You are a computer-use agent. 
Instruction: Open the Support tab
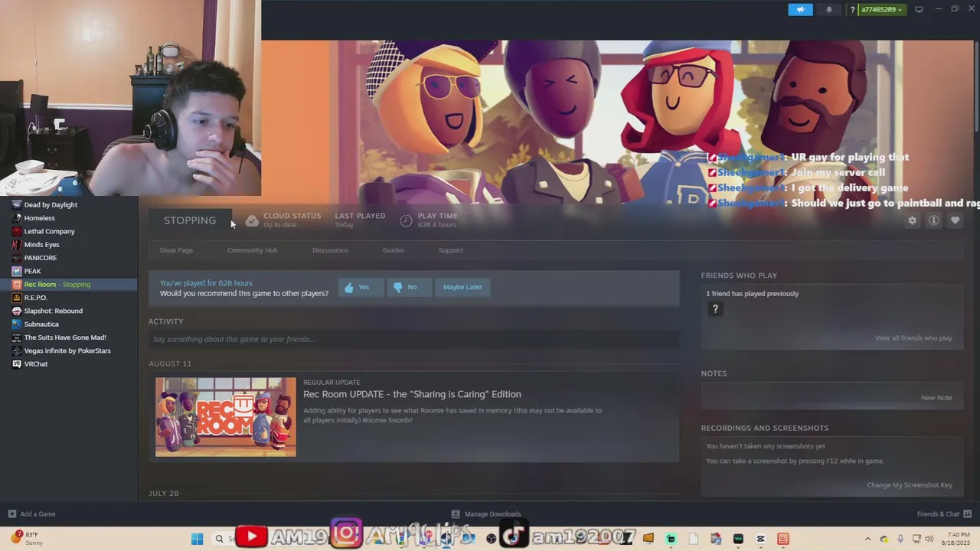(450, 250)
